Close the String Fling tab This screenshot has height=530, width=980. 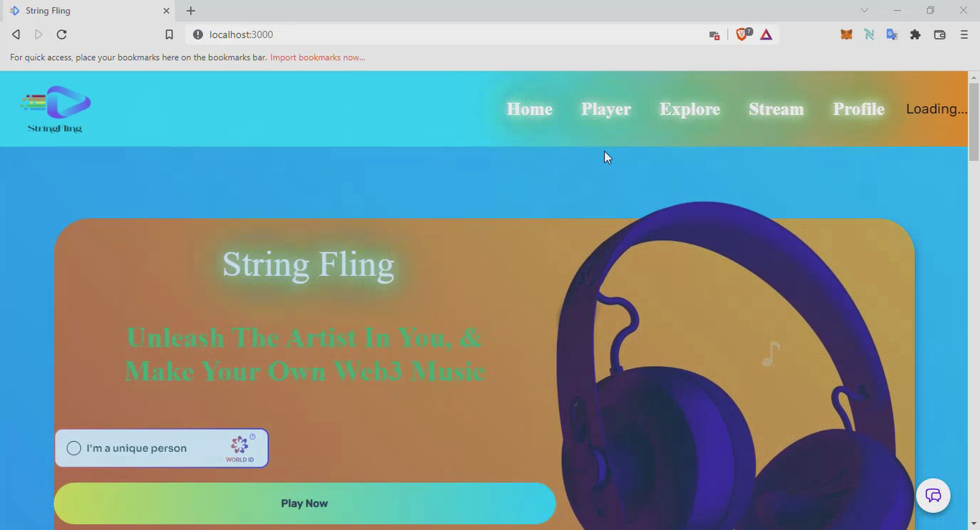pos(166,11)
